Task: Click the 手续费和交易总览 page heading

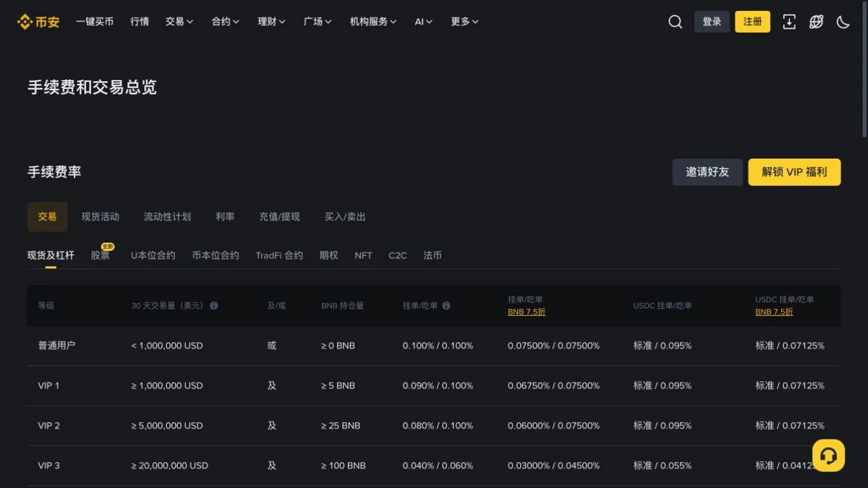Action: click(x=92, y=87)
